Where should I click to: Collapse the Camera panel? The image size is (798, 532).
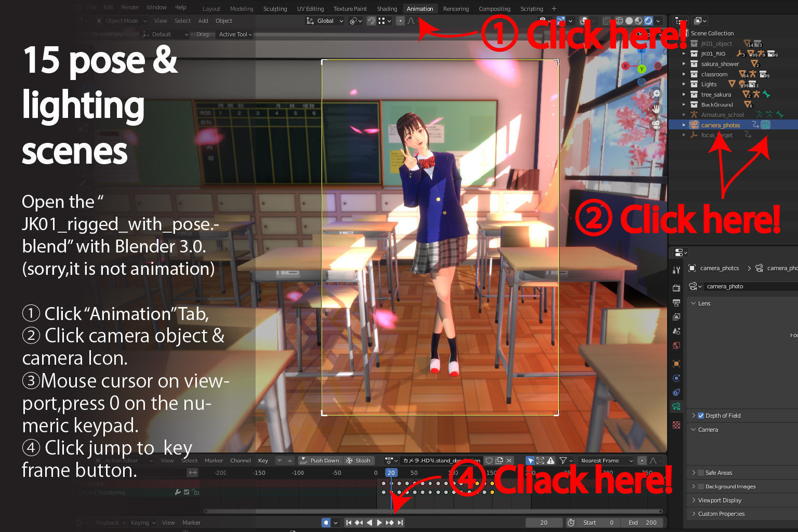click(693, 430)
